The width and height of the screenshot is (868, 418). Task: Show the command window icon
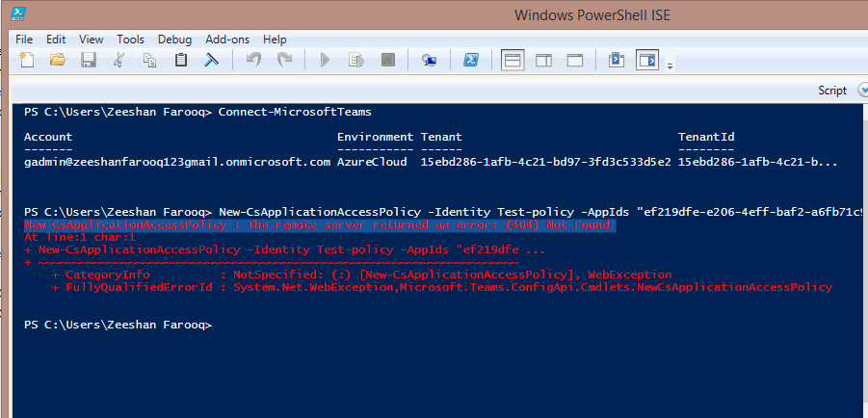(x=617, y=60)
